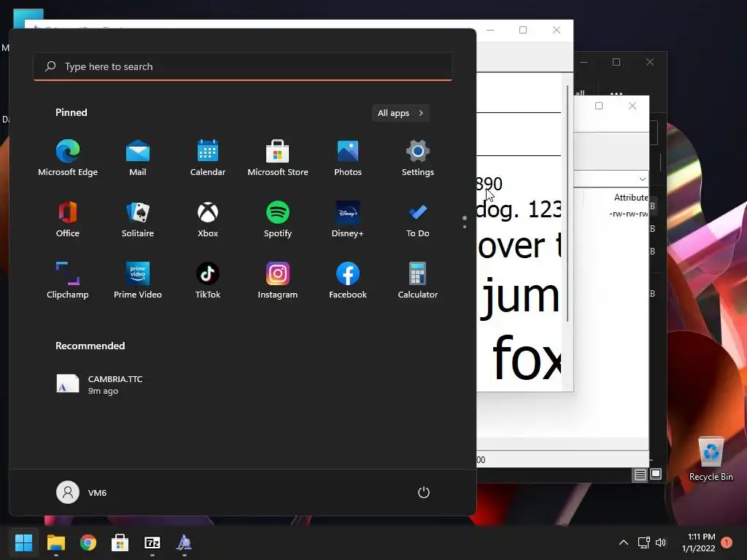Launch Google Chrome from the taskbar
Screen dimensions: 747x560
coord(88,542)
